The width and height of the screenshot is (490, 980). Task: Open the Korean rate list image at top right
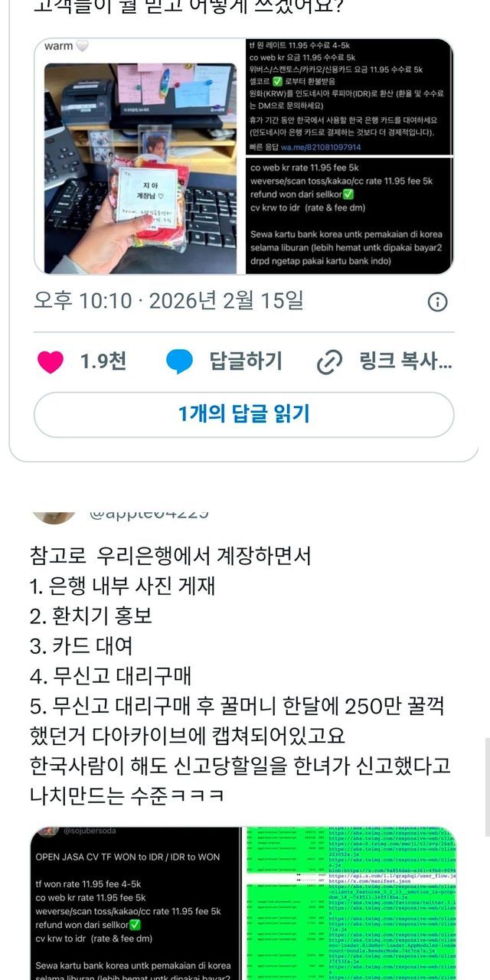pyautogui.click(x=350, y=96)
